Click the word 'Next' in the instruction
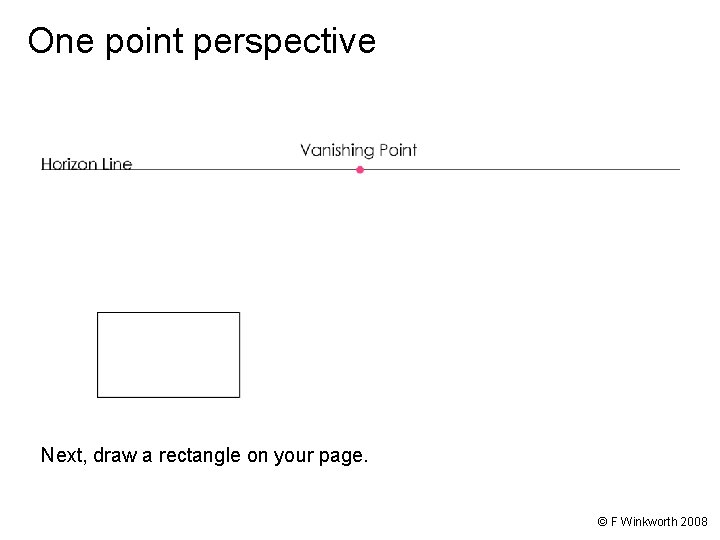The image size is (720, 540). [62, 456]
